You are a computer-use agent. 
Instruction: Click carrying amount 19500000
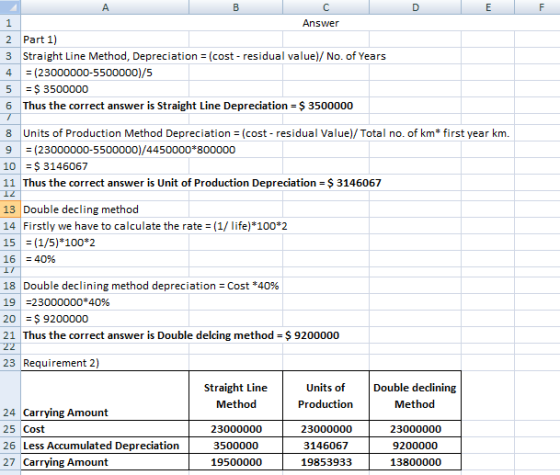(x=236, y=462)
